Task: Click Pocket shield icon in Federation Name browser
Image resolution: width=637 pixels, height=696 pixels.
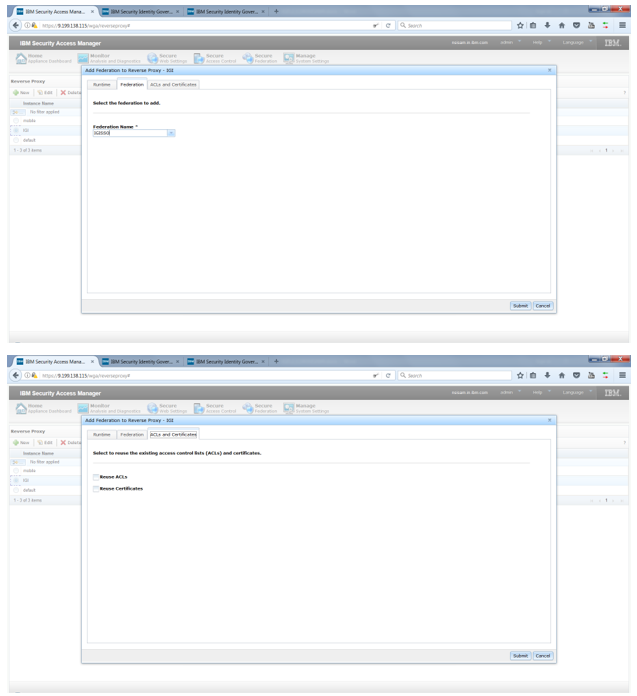Action: (x=576, y=25)
